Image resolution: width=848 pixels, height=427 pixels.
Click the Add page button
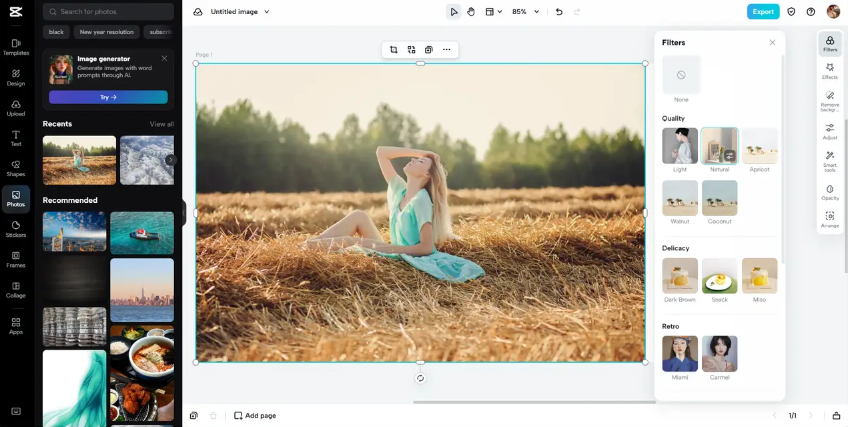point(255,416)
